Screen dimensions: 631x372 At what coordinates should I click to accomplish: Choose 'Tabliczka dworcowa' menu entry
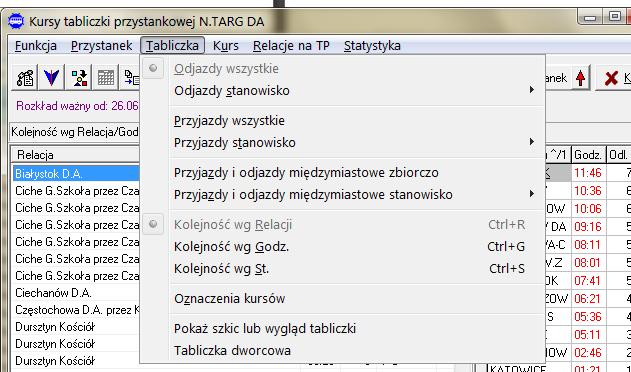(x=343, y=350)
